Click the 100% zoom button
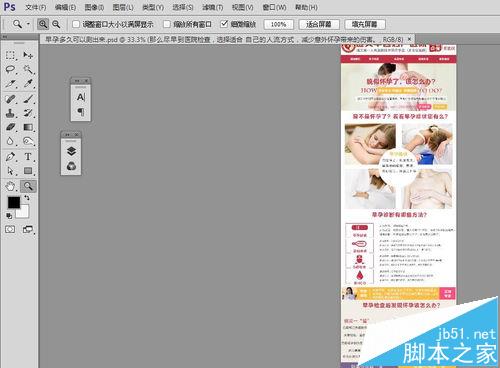The width and height of the screenshot is (500, 368). coord(278,24)
